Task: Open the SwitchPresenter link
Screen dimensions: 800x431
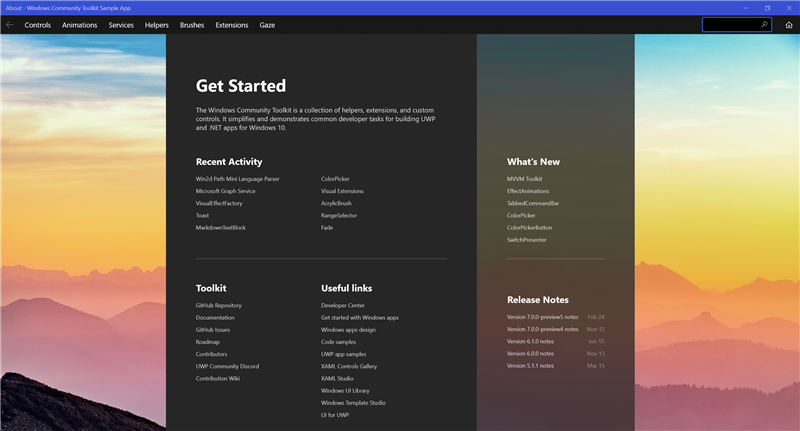Action: (x=526, y=240)
